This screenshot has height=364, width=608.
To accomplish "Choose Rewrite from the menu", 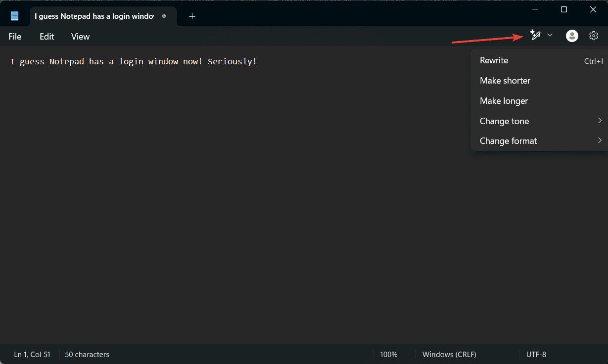I will (x=539, y=60).
